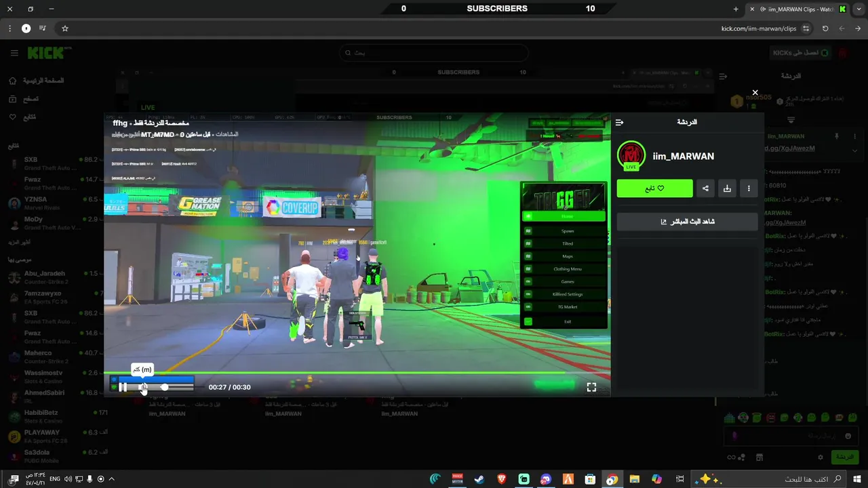
Task: Collapse the clip chat panel icon
Action: click(x=619, y=123)
